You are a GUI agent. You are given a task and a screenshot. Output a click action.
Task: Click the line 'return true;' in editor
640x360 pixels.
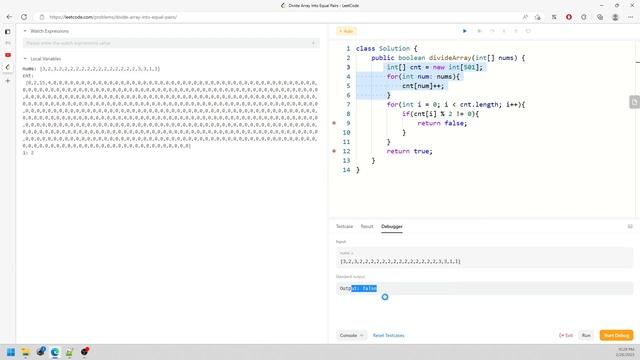pyautogui.click(x=409, y=151)
